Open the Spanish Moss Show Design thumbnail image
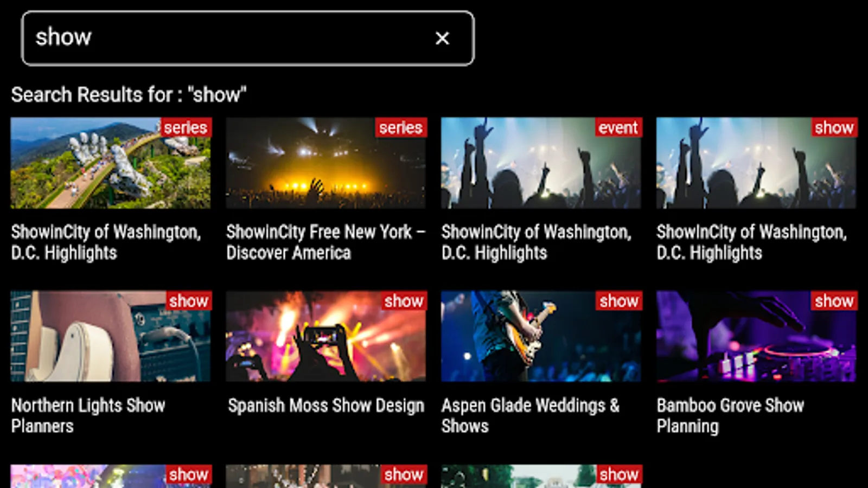This screenshot has width=868, height=488. (x=326, y=337)
